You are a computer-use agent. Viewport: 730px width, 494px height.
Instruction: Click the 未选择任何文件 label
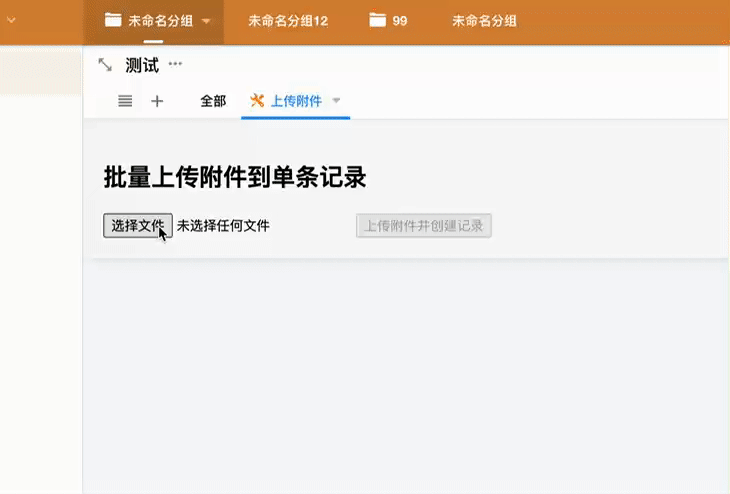[x=223, y=226]
